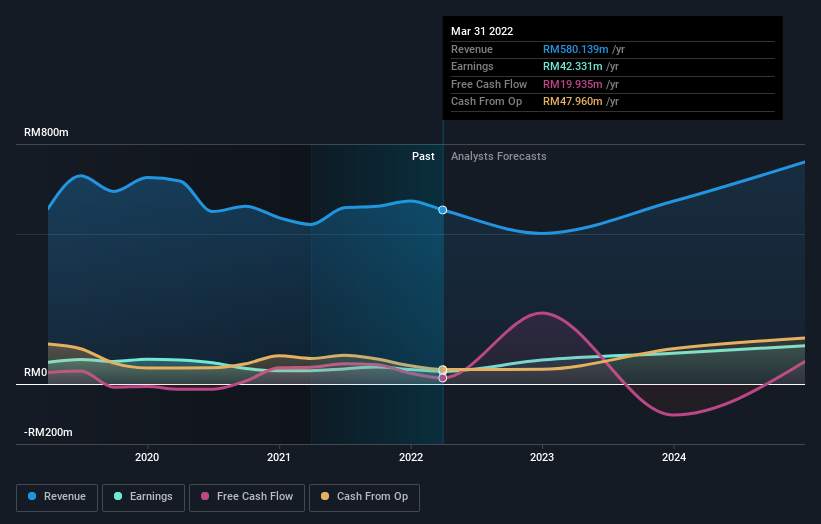Viewport: 821px width, 524px height.
Task: Click the RM42.331m earnings value in tooltip
Action: [572, 66]
